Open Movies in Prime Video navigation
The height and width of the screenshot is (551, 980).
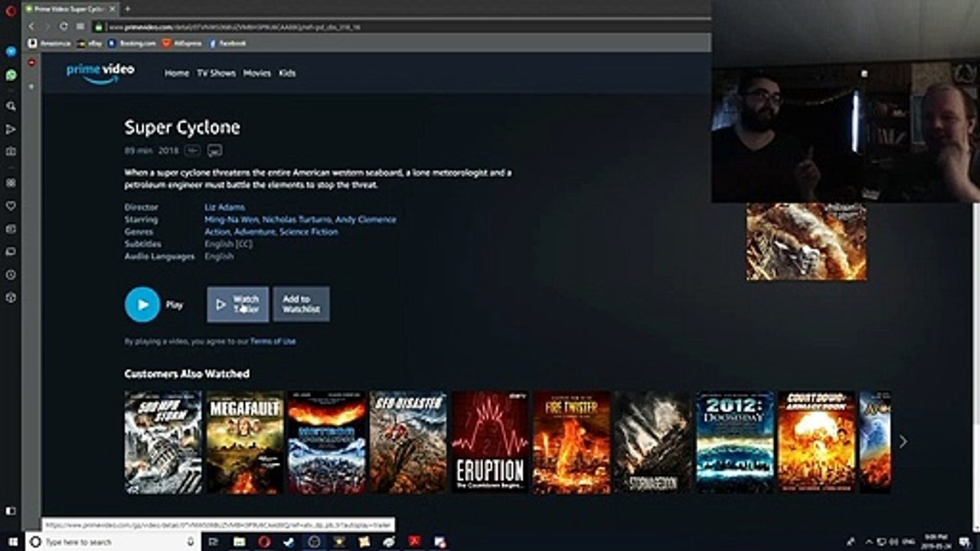pyautogui.click(x=257, y=73)
